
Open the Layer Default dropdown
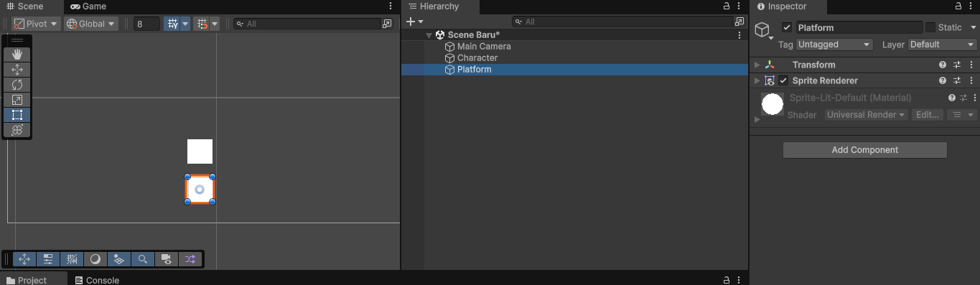coord(942,45)
